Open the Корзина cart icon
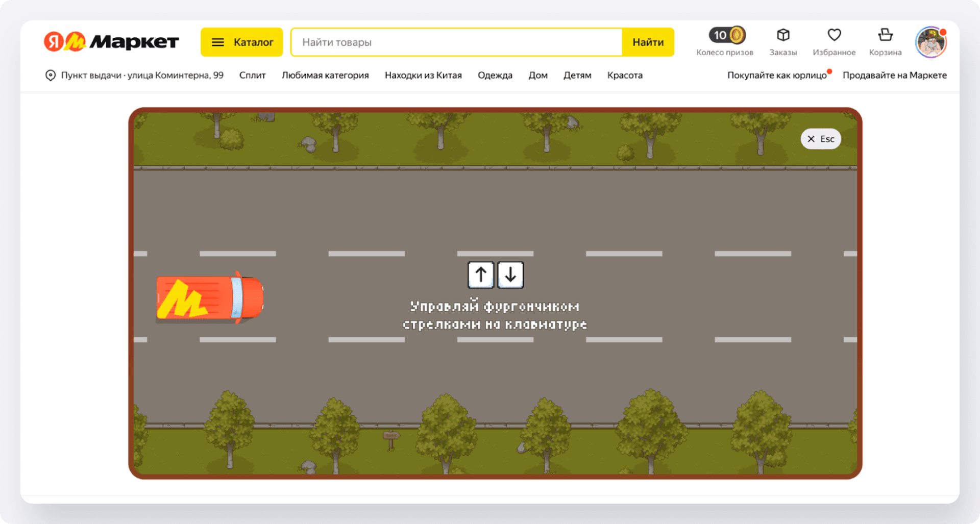The height and width of the screenshot is (524, 980). pos(885,35)
